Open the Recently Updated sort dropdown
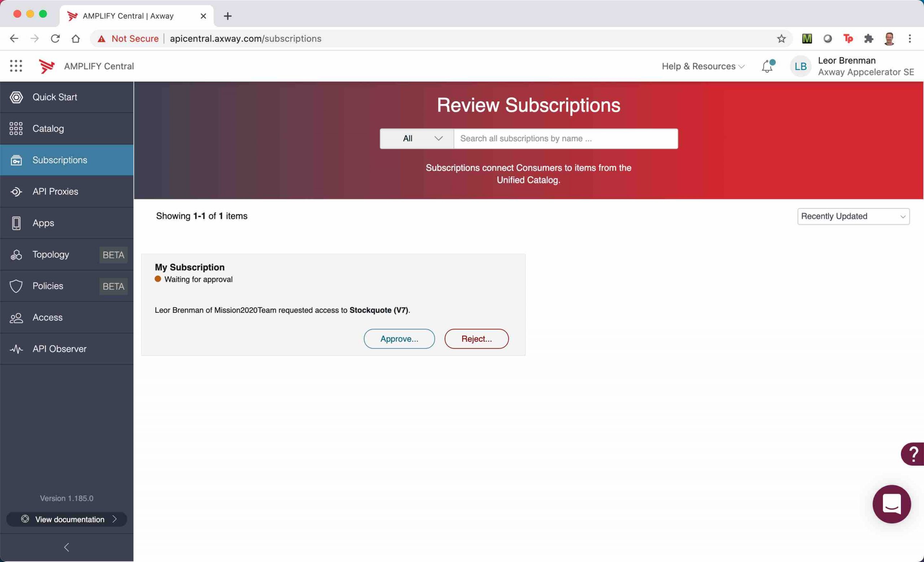The image size is (924, 562). (854, 216)
